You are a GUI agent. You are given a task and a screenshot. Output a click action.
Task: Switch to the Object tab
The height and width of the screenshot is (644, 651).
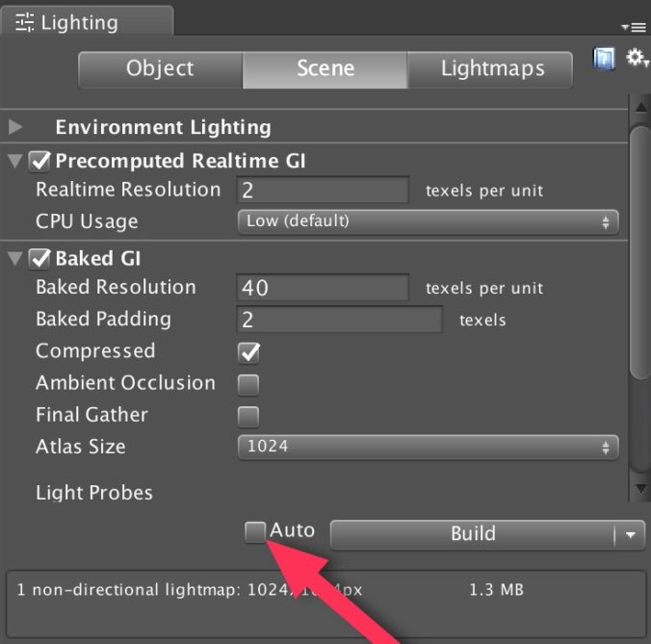(x=161, y=69)
